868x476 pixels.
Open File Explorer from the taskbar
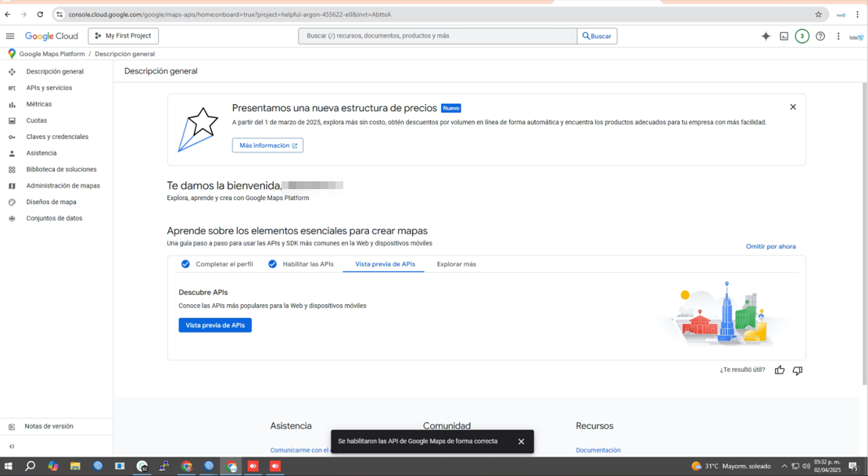(75, 466)
